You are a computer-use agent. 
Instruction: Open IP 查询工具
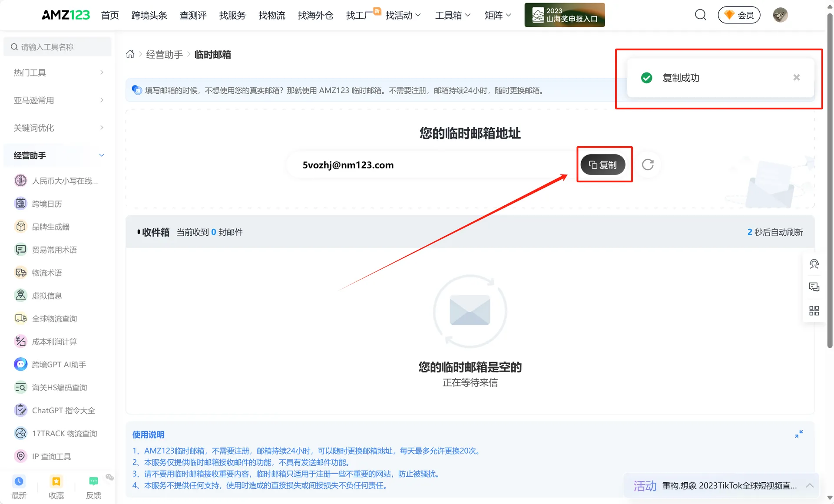tap(43, 457)
